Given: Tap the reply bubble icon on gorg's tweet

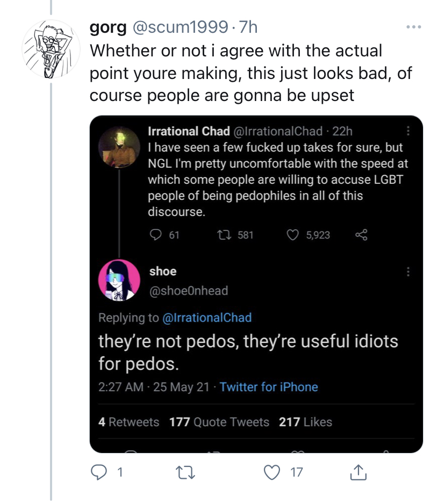Looking at the screenshot, I should 99,472.
